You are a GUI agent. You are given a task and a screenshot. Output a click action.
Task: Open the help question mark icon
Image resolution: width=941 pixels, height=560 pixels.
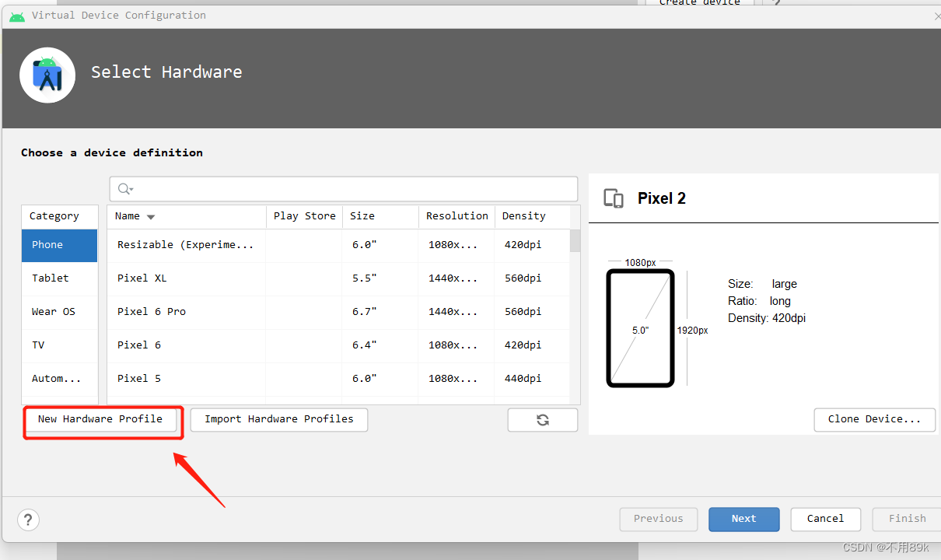[x=28, y=520]
